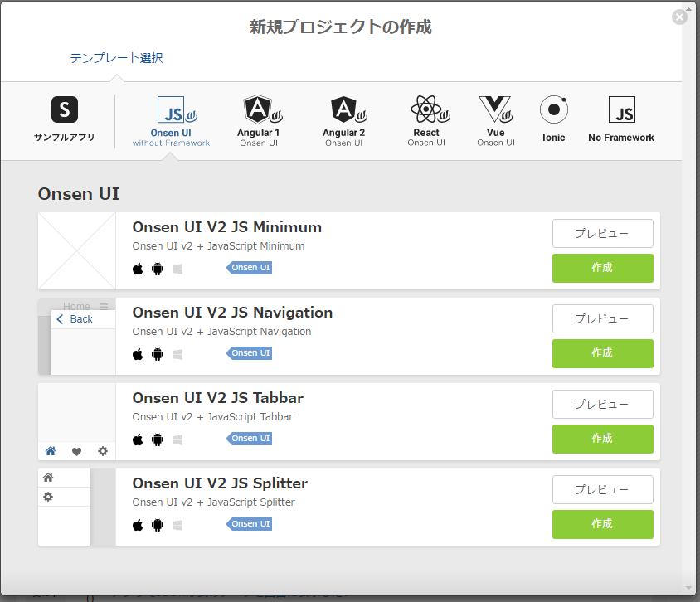
Task: Close the new project dialog
Action: coord(679,17)
